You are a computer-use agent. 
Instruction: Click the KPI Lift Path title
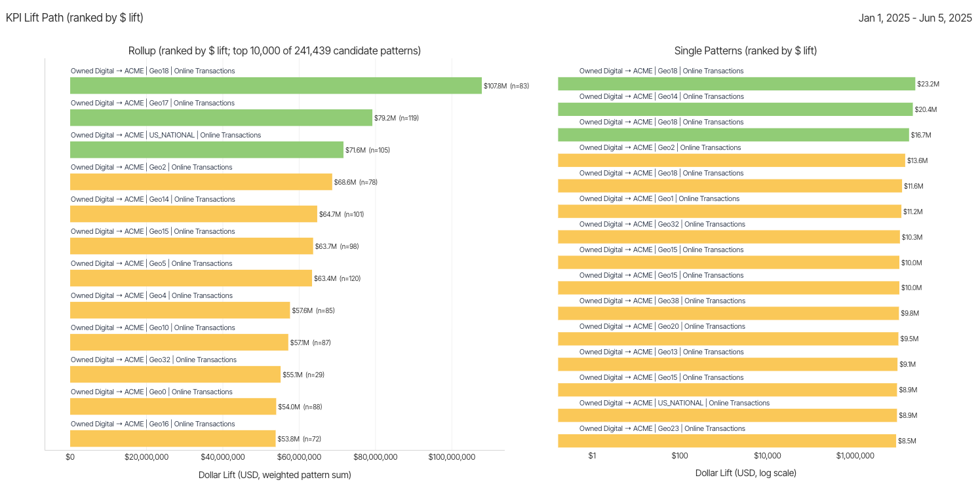pos(75,18)
